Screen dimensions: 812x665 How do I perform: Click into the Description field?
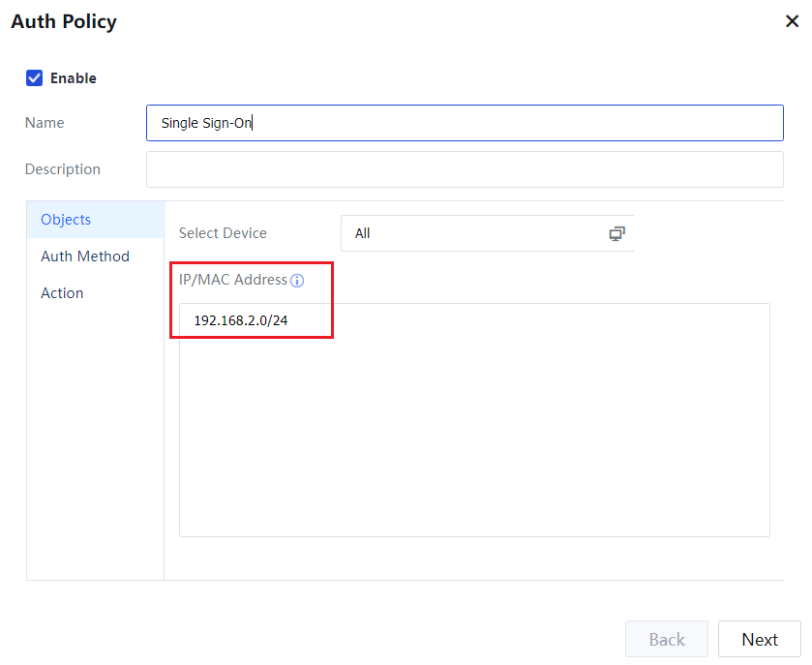tap(465, 169)
